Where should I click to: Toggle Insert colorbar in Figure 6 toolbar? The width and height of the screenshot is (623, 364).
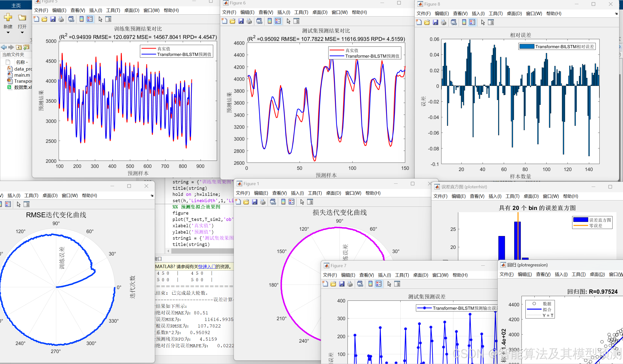[x=270, y=21]
